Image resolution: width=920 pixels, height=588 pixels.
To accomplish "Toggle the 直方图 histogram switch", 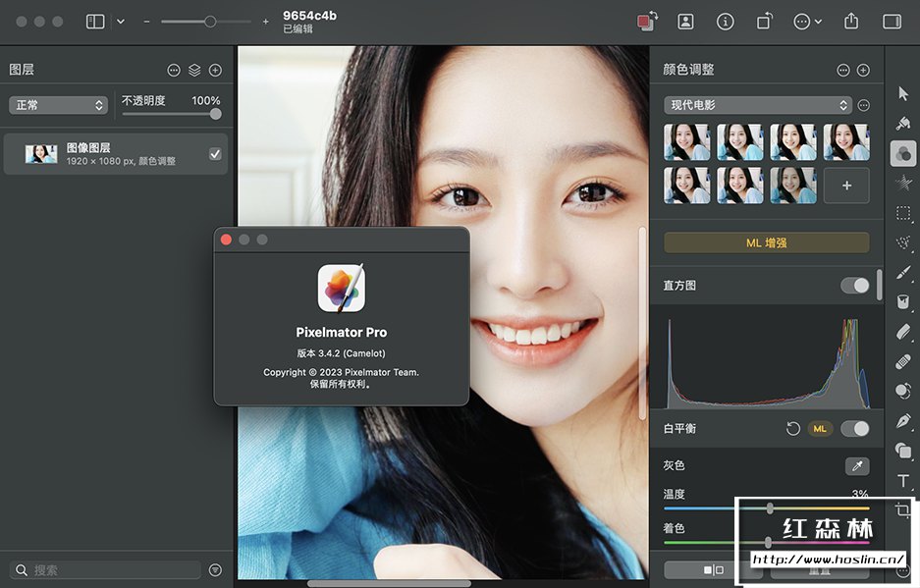I will (x=854, y=286).
